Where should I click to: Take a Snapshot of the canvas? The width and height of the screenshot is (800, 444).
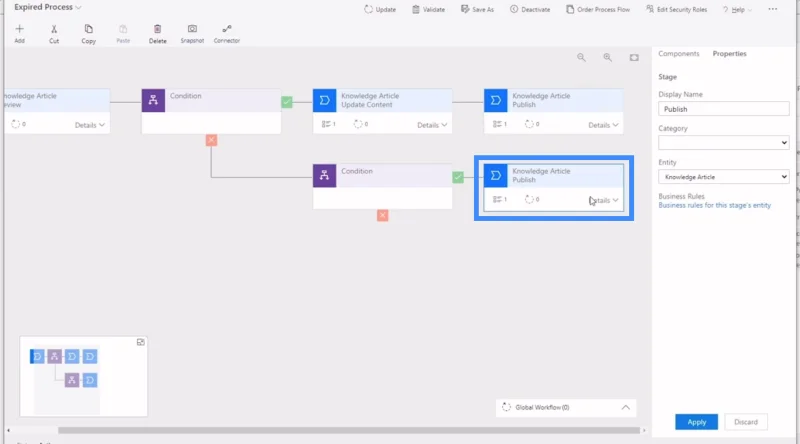point(192,34)
